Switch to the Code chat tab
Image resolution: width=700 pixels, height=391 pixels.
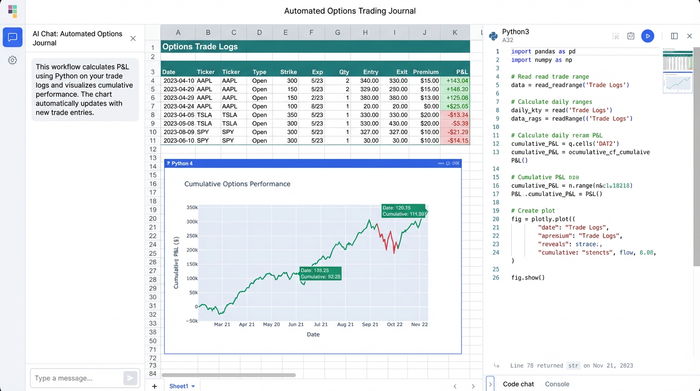(518, 384)
